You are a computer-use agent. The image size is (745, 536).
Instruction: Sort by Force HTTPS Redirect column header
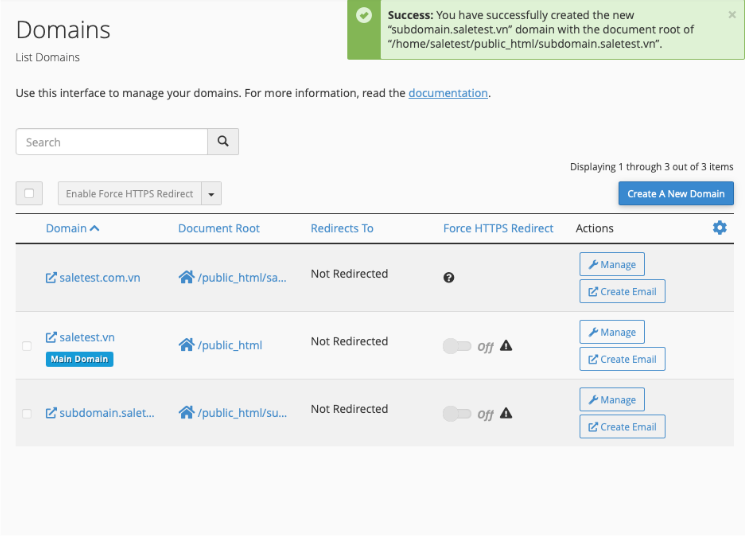(x=498, y=228)
